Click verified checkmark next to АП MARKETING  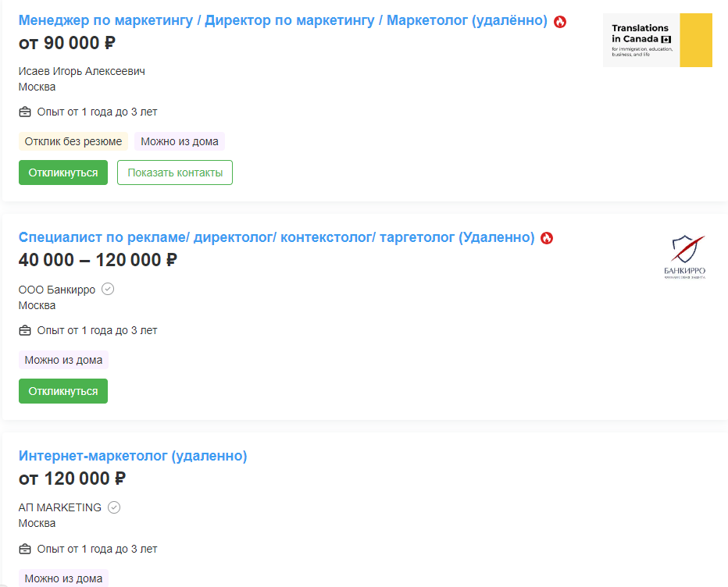[x=115, y=507]
